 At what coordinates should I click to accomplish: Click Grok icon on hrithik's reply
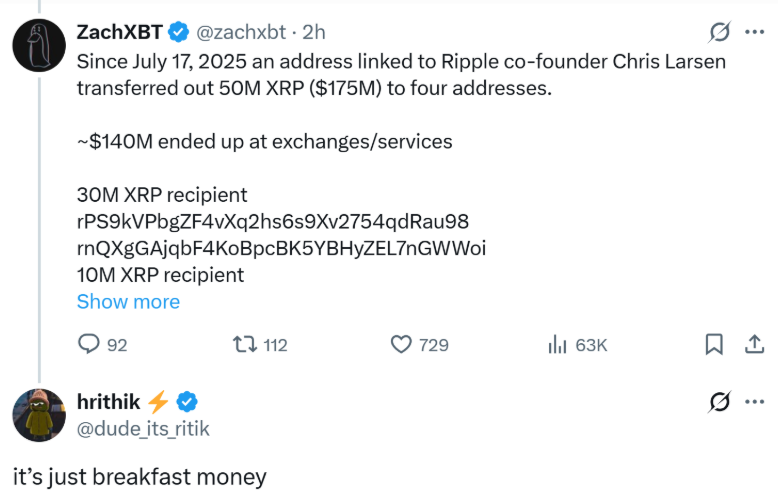coord(718,402)
